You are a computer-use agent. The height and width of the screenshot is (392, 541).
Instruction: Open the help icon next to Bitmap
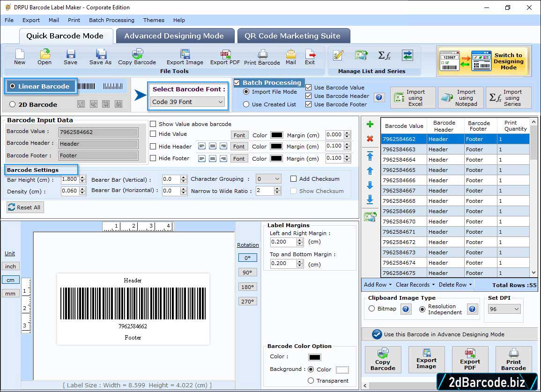pos(406,309)
